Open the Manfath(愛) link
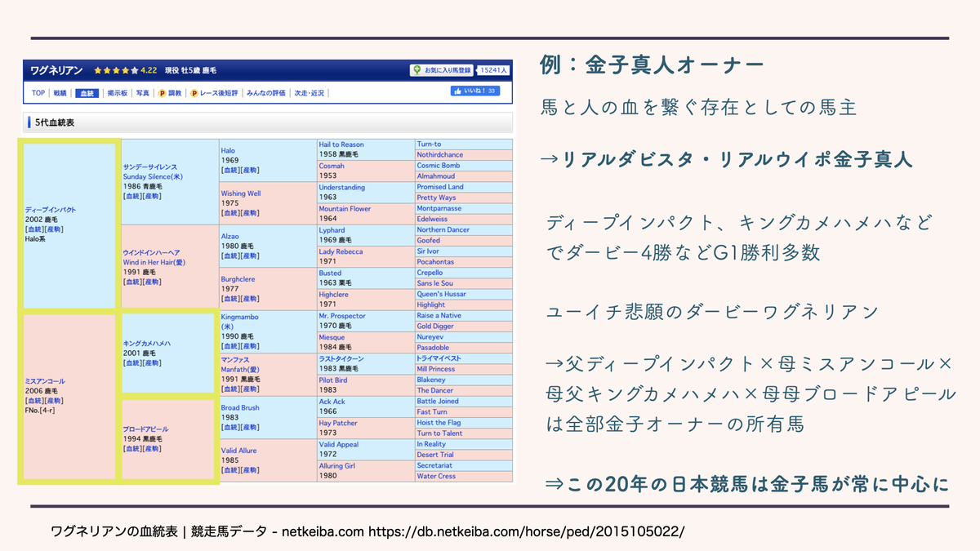980x551 pixels. click(x=241, y=370)
